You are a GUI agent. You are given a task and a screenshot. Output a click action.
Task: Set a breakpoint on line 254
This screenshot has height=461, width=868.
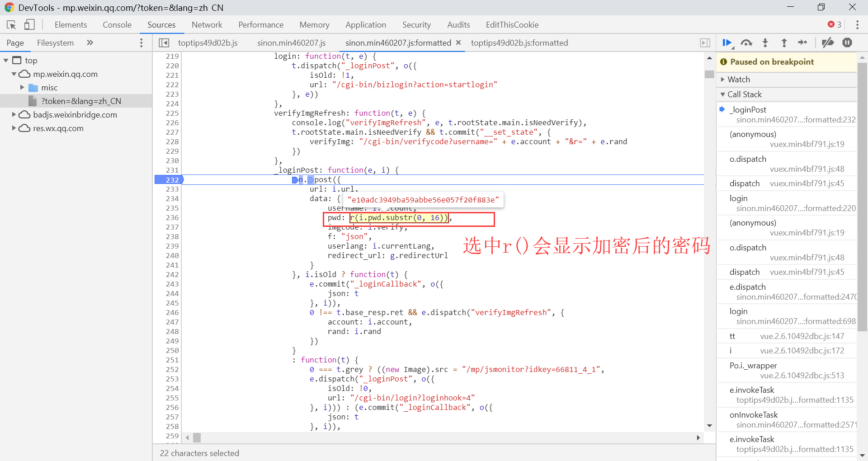pos(172,389)
